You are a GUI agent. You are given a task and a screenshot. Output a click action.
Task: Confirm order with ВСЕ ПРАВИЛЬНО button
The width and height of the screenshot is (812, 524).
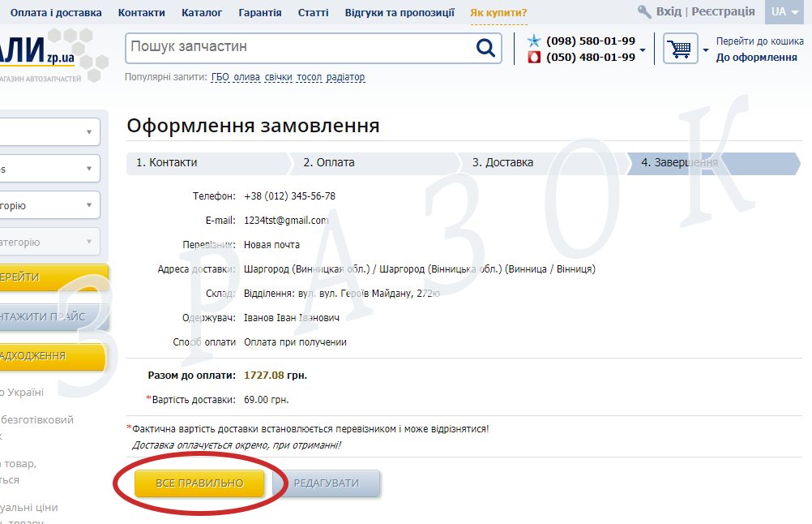[199, 483]
